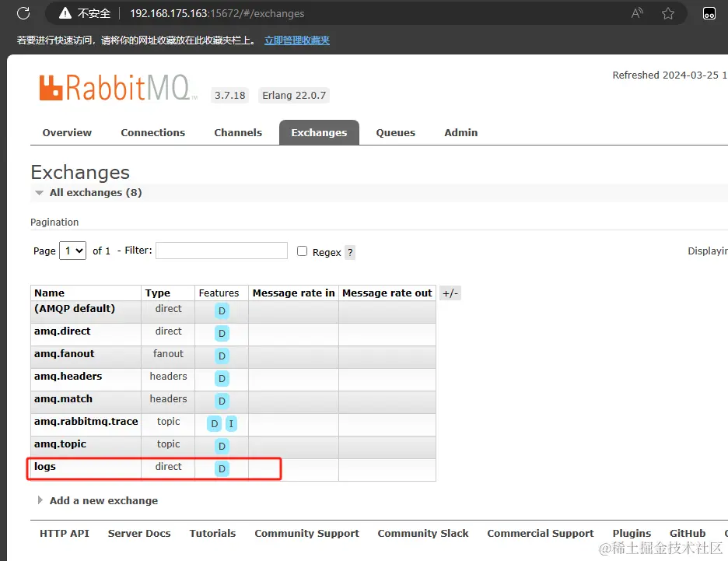The image size is (728, 561).
Task: Click the 3.7.18 version label
Action: pyautogui.click(x=229, y=95)
